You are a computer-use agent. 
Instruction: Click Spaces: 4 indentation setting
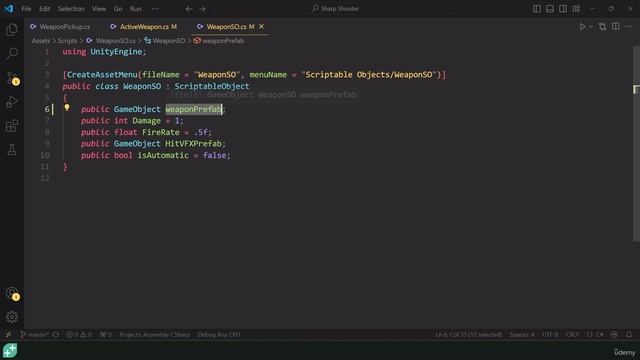(522, 334)
